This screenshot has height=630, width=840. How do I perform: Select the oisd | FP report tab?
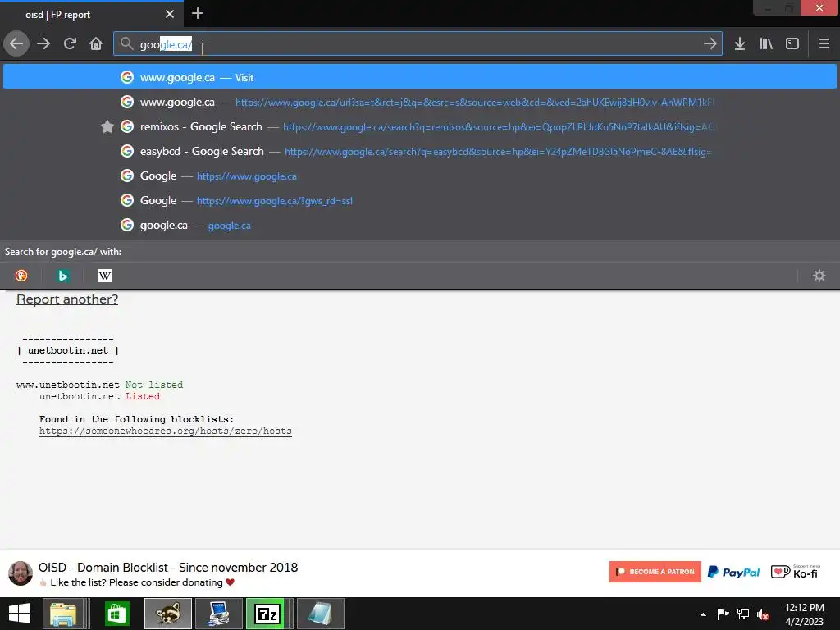click(91, 15)
